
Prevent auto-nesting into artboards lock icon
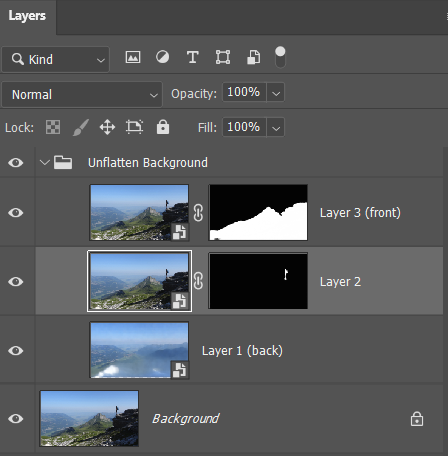point(135,127)
